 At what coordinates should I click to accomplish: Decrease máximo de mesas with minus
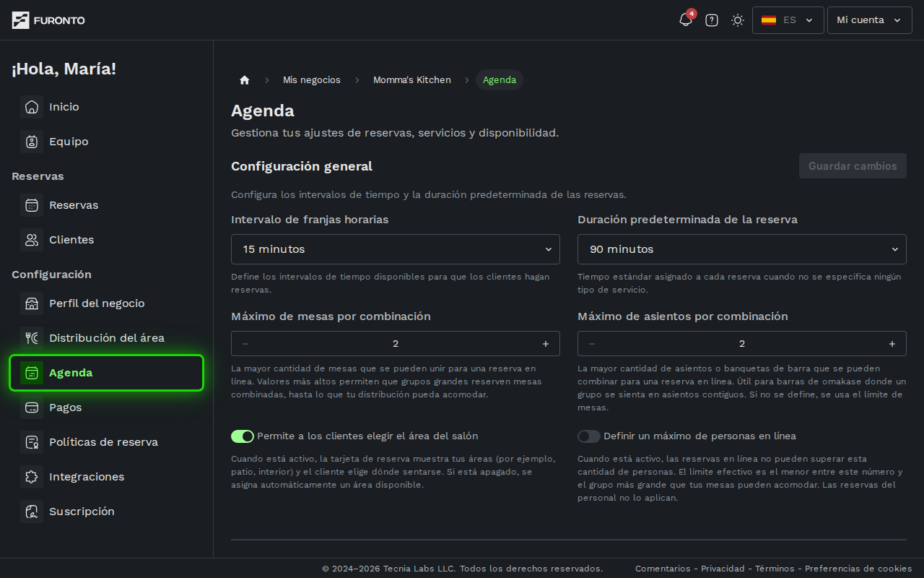click(x=245, y=344)
